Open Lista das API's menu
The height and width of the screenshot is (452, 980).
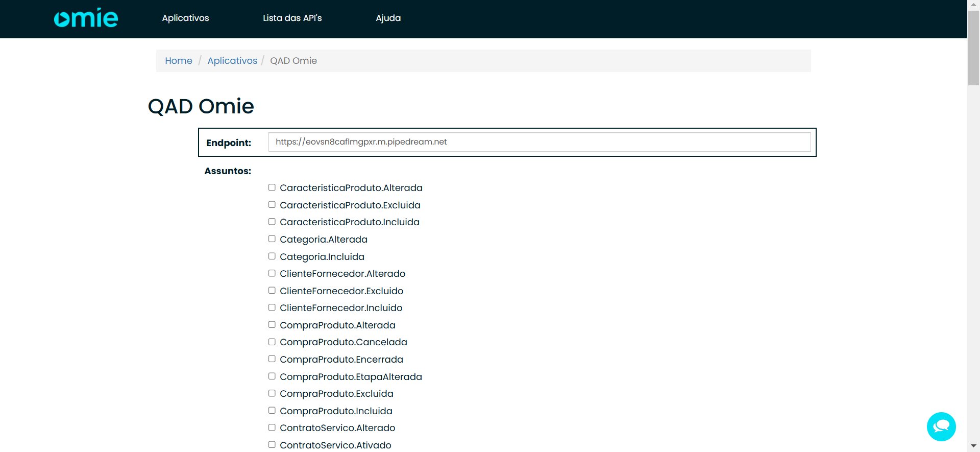[x=292, y=18]
